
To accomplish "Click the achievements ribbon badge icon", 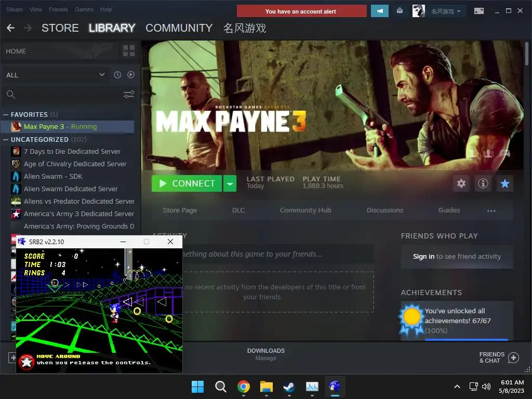I will 411,320.
